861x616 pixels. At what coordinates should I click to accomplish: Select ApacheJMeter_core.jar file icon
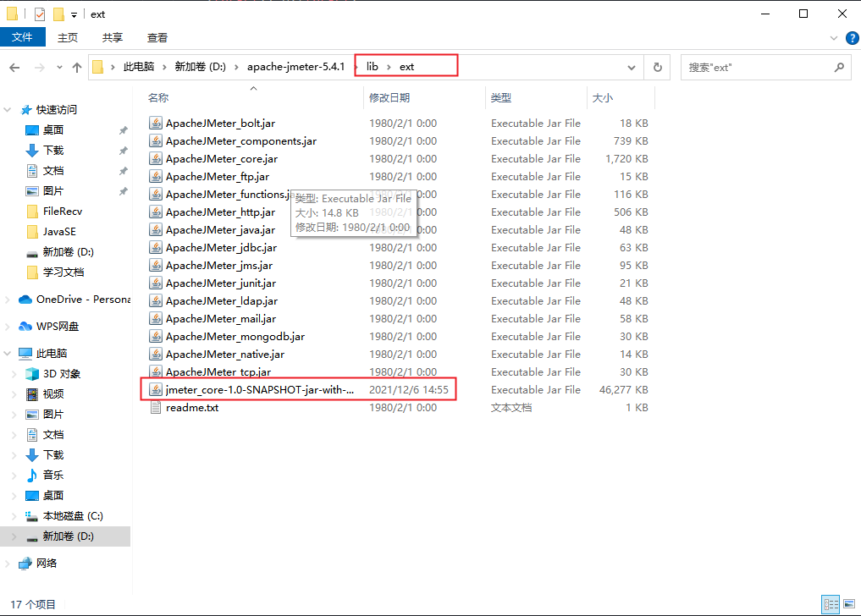[x=156, y=159]
